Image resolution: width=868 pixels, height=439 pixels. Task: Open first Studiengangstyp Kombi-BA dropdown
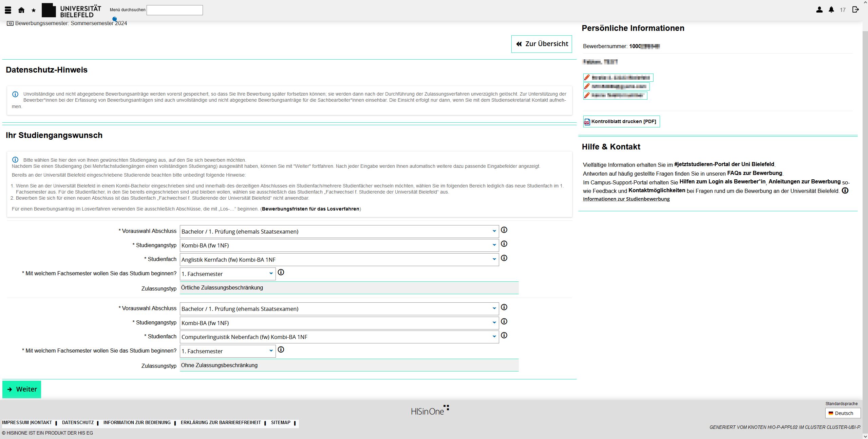339,245
